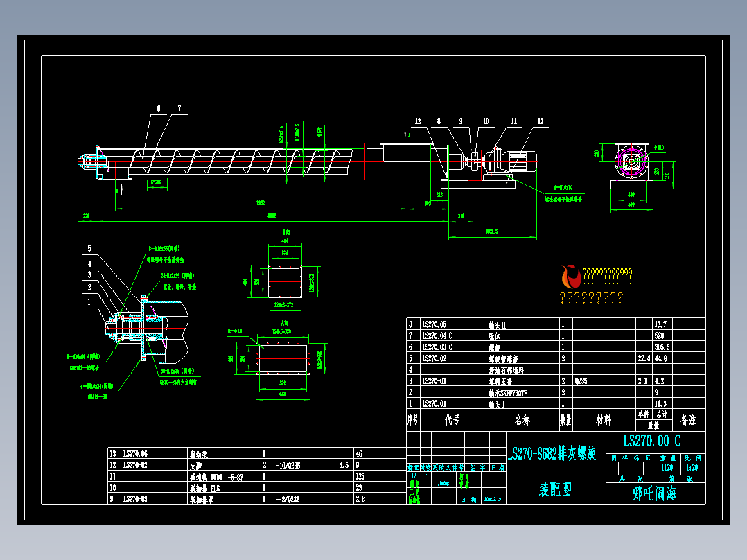Click the total weight '11.3'
747x560 pixels.
coord(660,403)
